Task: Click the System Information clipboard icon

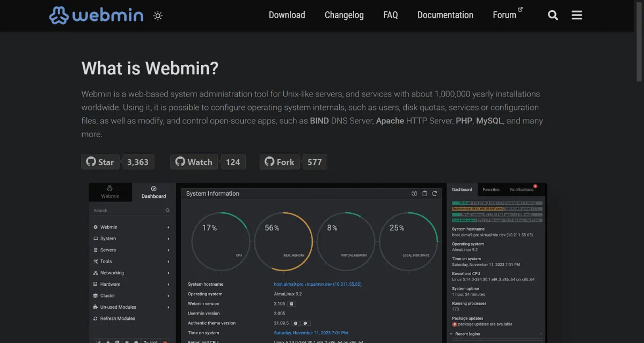Action: click(425, 193)
